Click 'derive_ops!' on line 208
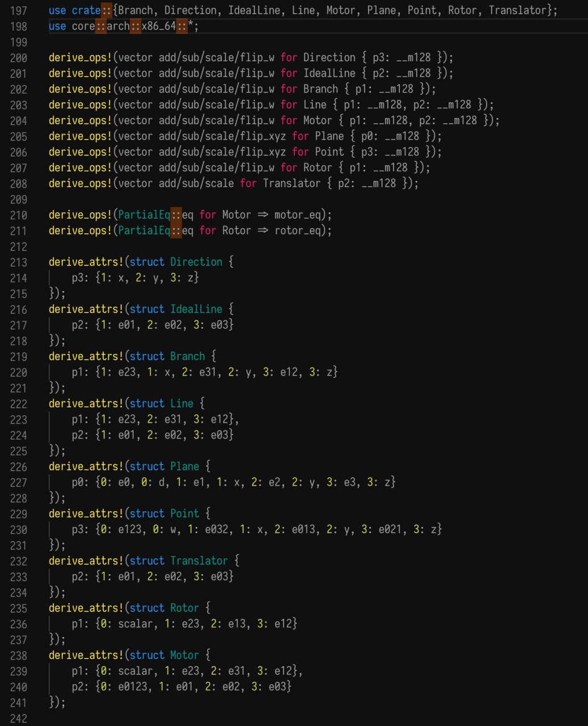 pos(81,183)
